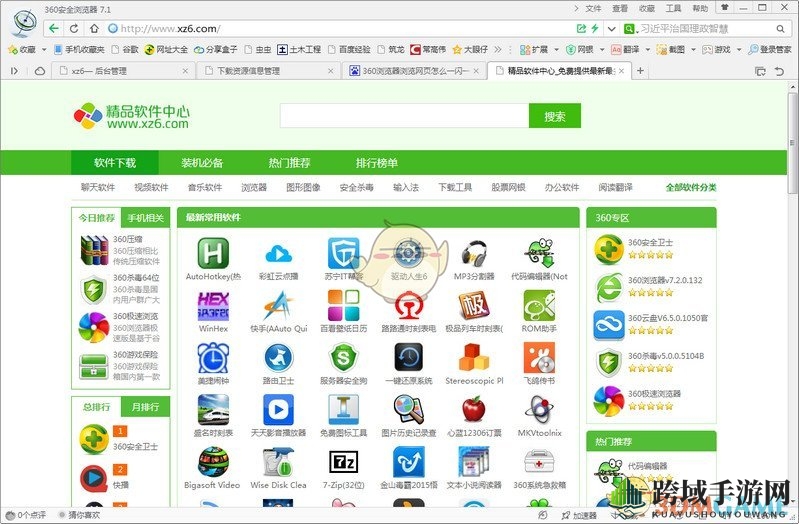Open MKVtoolnix atom icon
Viewport: 799px width, 524px height.
point(539,409)
